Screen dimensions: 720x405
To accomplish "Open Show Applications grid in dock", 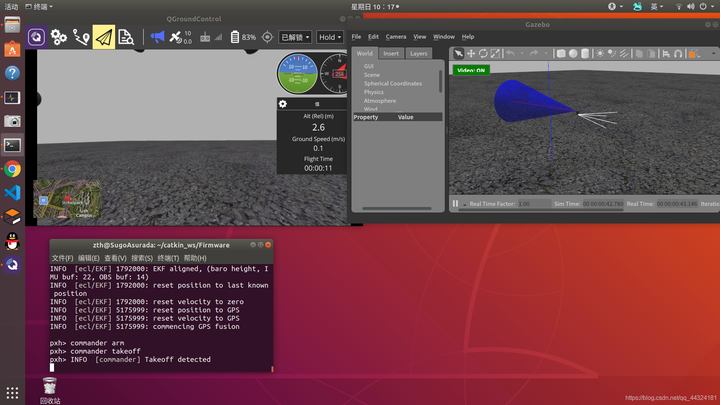I will click(x=12, y=393).
